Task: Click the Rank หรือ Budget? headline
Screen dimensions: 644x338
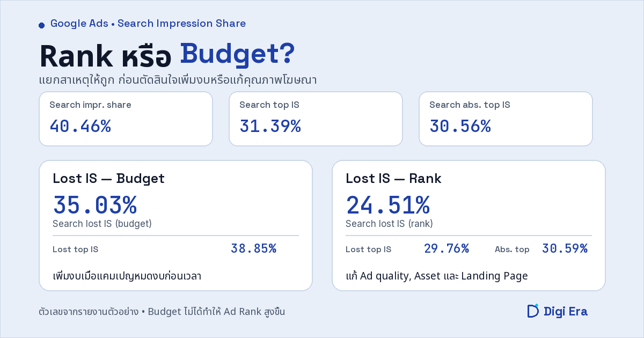Action: coord(167,55)
